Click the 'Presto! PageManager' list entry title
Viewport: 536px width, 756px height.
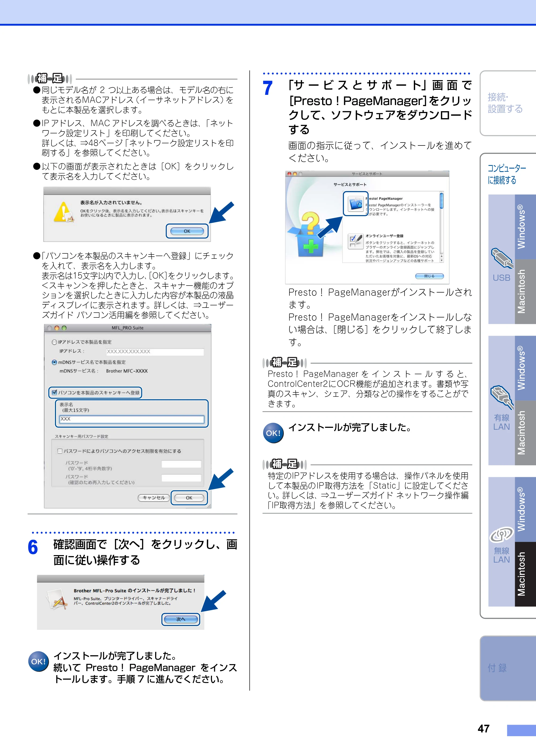tap(384, 199)
